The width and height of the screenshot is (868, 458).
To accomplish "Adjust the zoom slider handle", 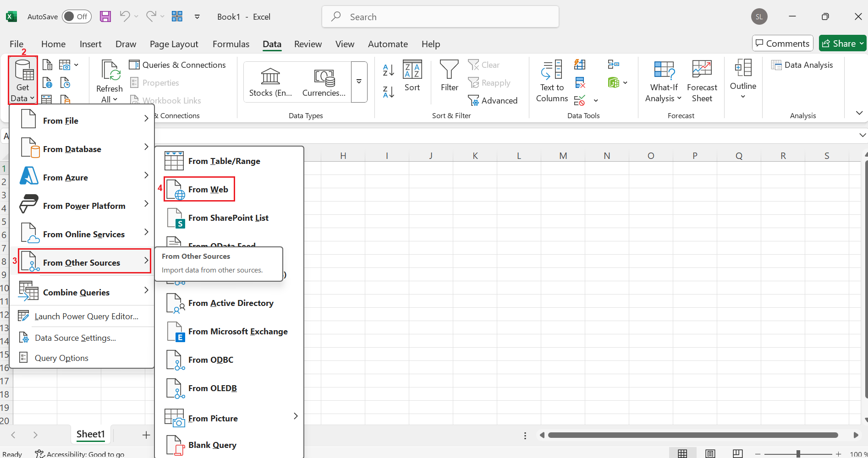I will 798,453.
